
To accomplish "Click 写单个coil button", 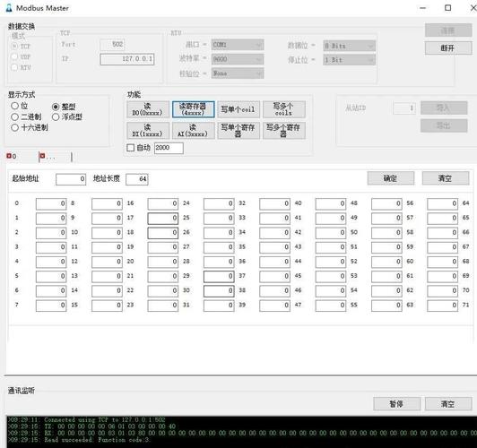I will tap(238, 109).
